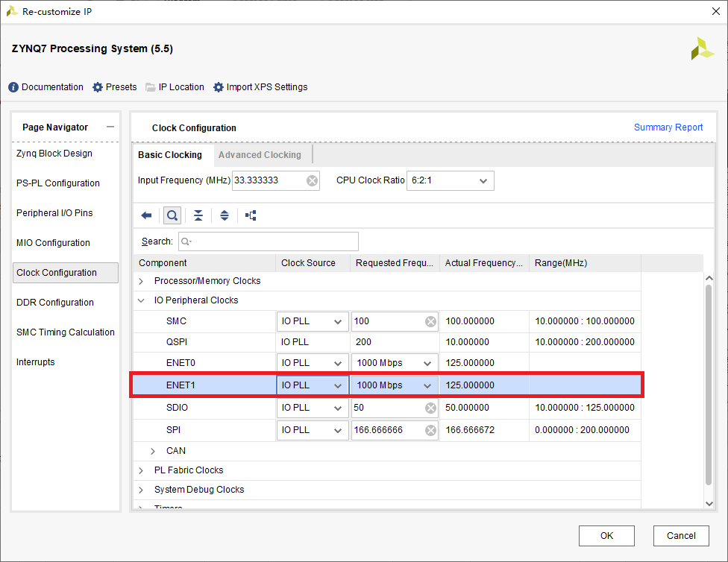This screenshot has height=562, width=728.
Task: Click the collapse all toolbar icon
Action: click(x=198, y=215)
